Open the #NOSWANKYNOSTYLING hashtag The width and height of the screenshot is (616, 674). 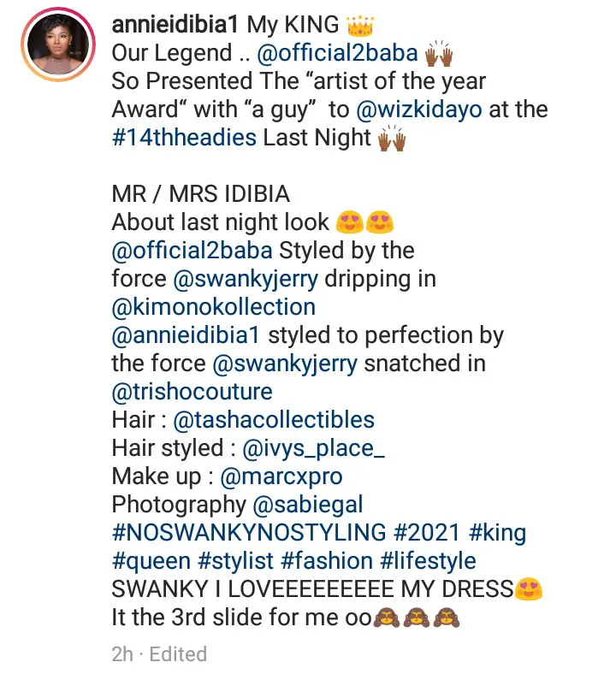(x=249, y=533)
